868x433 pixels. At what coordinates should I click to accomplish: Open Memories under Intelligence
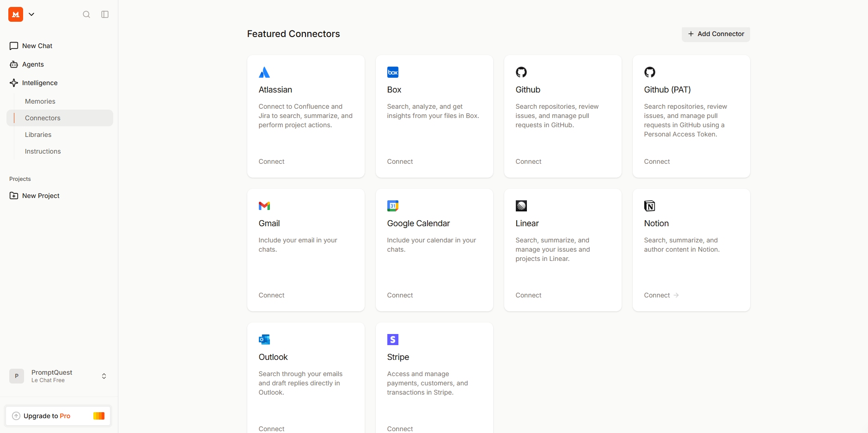point(40,101)
